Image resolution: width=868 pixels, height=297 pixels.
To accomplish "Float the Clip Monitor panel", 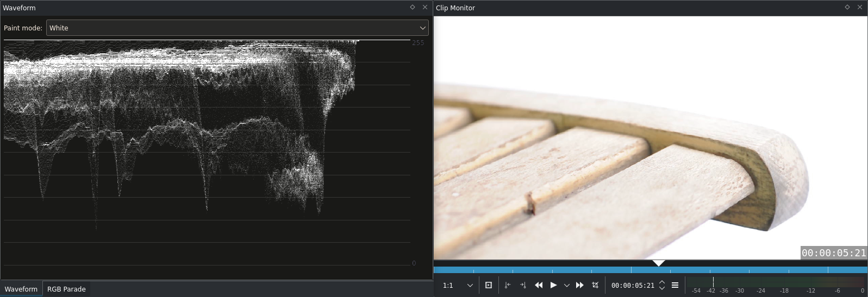I will tap(847, 8).
